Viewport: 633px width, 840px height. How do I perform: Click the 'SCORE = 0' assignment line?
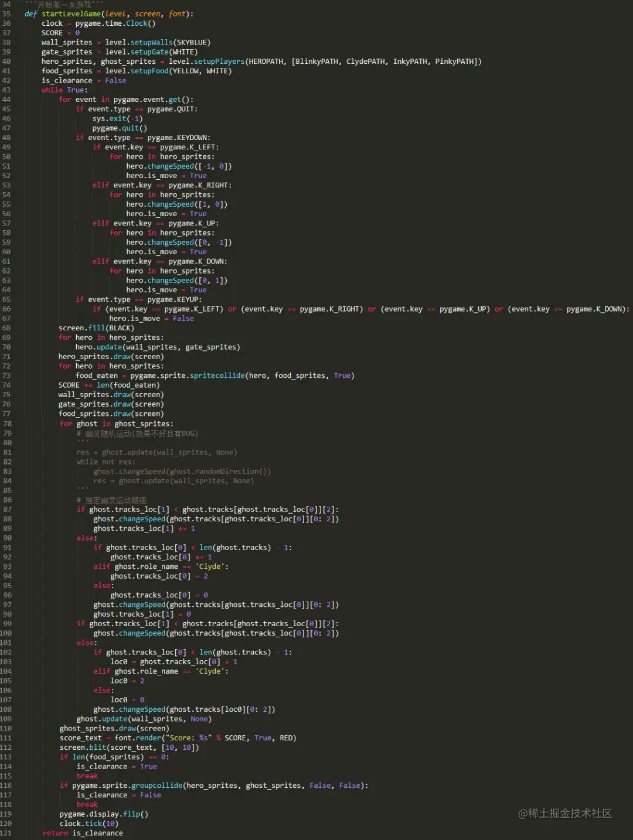pos(60,33)
